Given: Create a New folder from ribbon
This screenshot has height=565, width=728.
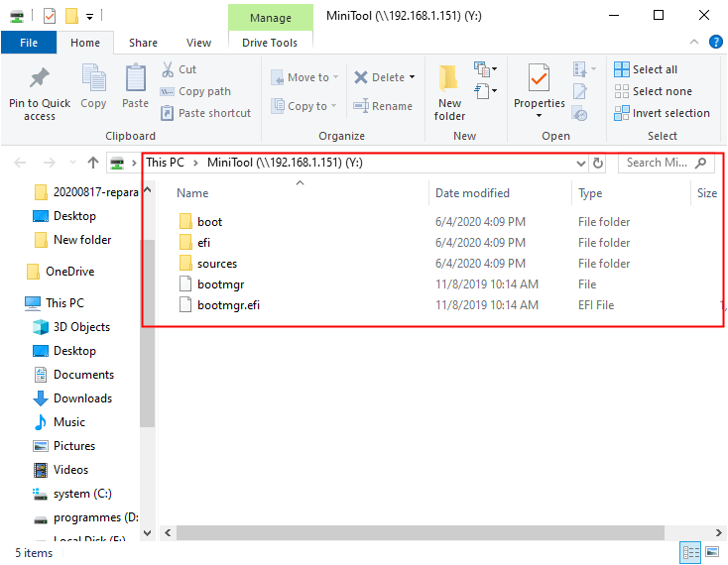Looking at the screenshot, I should pos(449,93).
